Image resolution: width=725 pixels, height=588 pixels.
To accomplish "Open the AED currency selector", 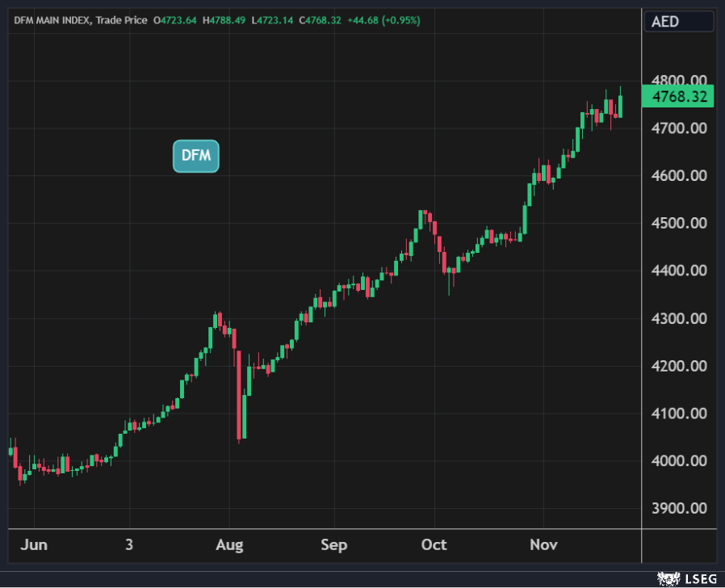I will 678,21.
